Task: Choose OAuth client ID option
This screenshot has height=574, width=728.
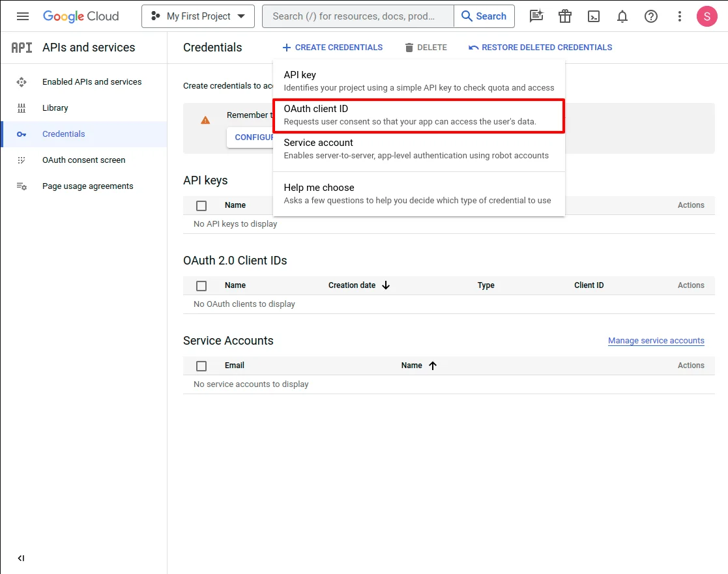Action: pos(419,115)
